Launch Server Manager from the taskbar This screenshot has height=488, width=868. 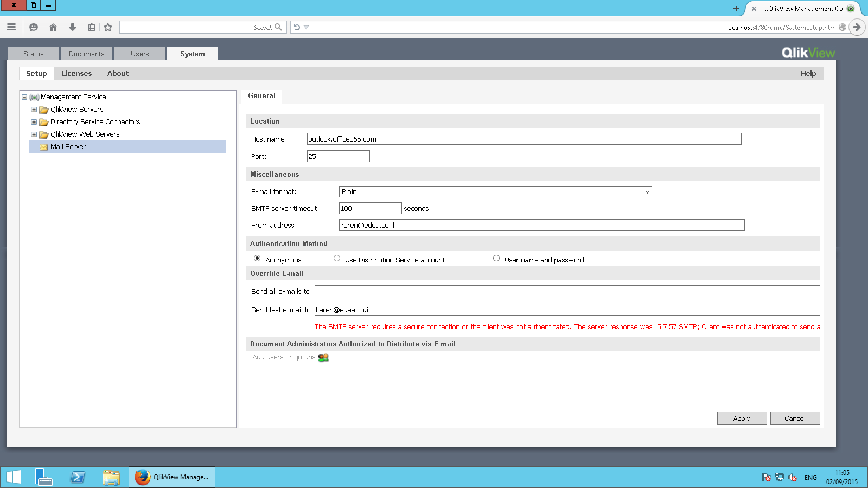43,477
